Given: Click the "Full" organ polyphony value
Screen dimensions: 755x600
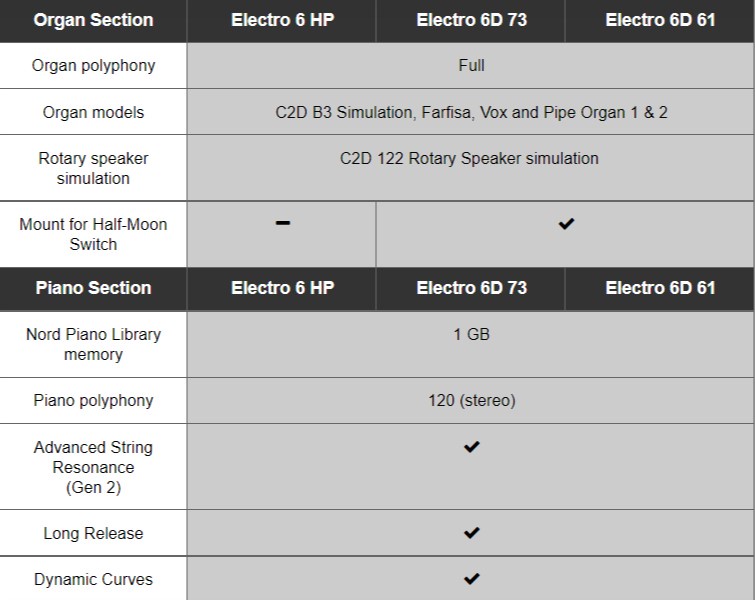Looking at the screenshot, I should [472, 66].
